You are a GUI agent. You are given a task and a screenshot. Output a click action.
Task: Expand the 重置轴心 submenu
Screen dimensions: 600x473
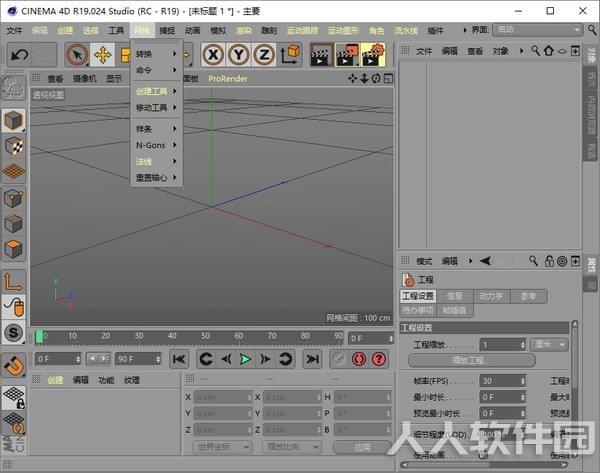pyautogui.click(x=157, y=178)
